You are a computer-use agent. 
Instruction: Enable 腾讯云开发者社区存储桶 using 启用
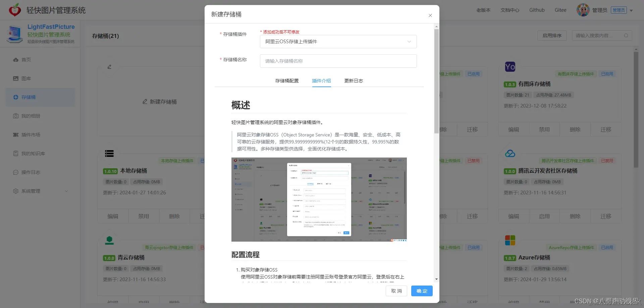pyautogui.click(x=544, y=216)
